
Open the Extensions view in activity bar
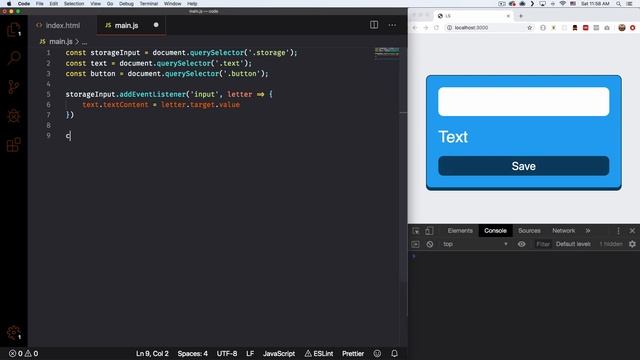tap(13, 145)
